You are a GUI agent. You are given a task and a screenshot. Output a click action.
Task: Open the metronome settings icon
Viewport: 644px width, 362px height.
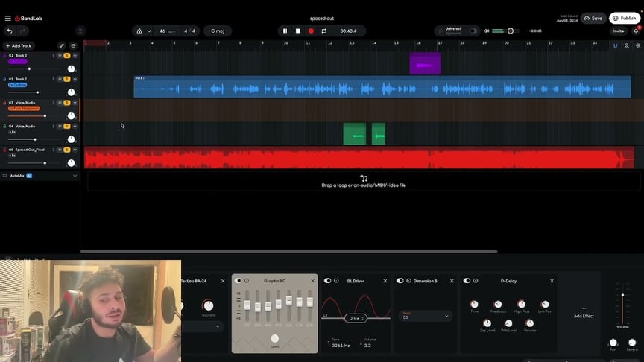[x=139, y=31]
